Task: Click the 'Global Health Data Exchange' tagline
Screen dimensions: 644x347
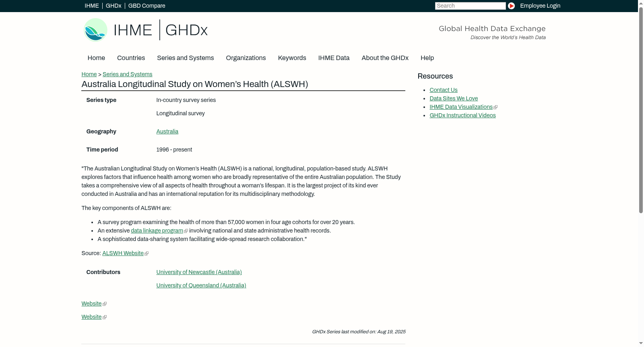Action: pyautogui.click(x=492, y=29)
